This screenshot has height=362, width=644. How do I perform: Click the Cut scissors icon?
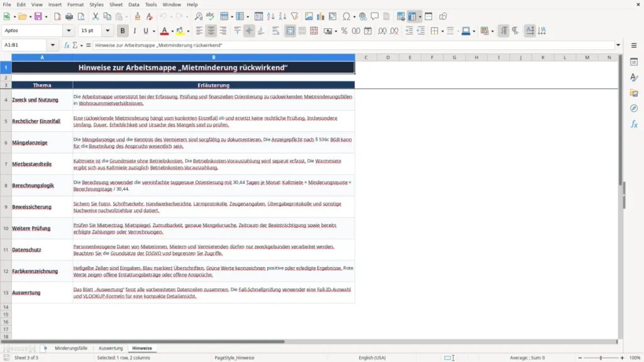(x=96, y=16)
